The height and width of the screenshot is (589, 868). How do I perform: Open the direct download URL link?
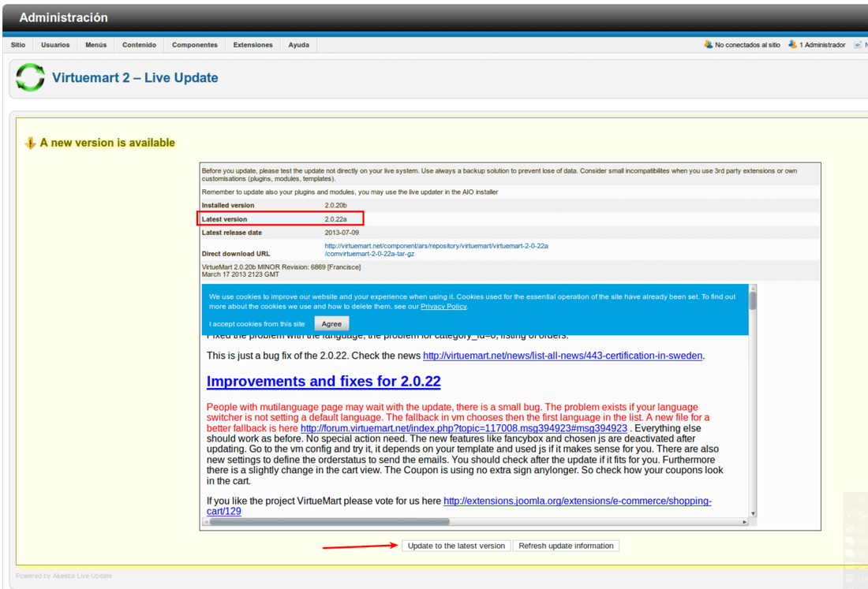tap(436, 250)
